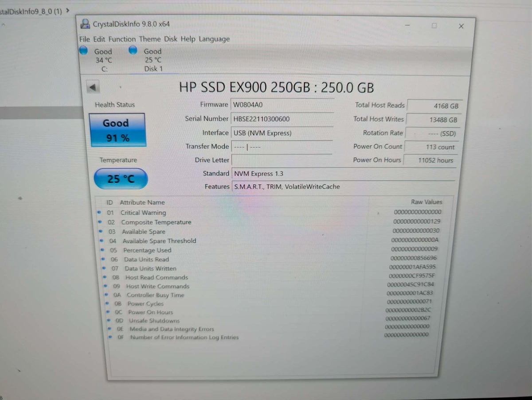Open the File menu
The height and width of the screenshot is (400, 532).
[x=84, y=39]
